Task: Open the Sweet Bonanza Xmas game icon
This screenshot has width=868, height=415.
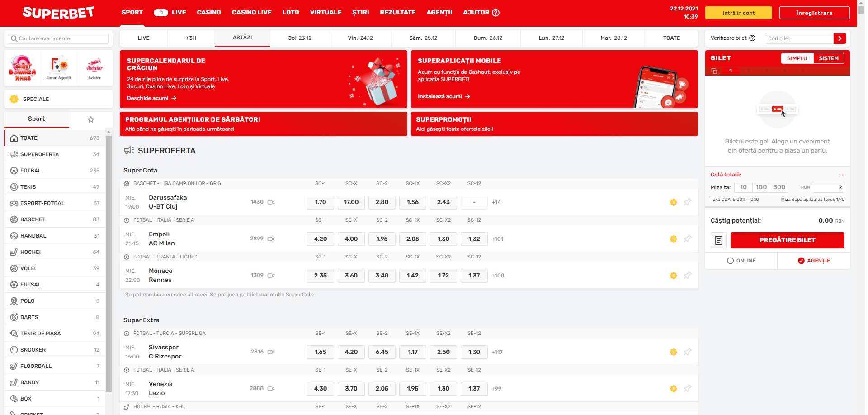Action: [22, 68]
